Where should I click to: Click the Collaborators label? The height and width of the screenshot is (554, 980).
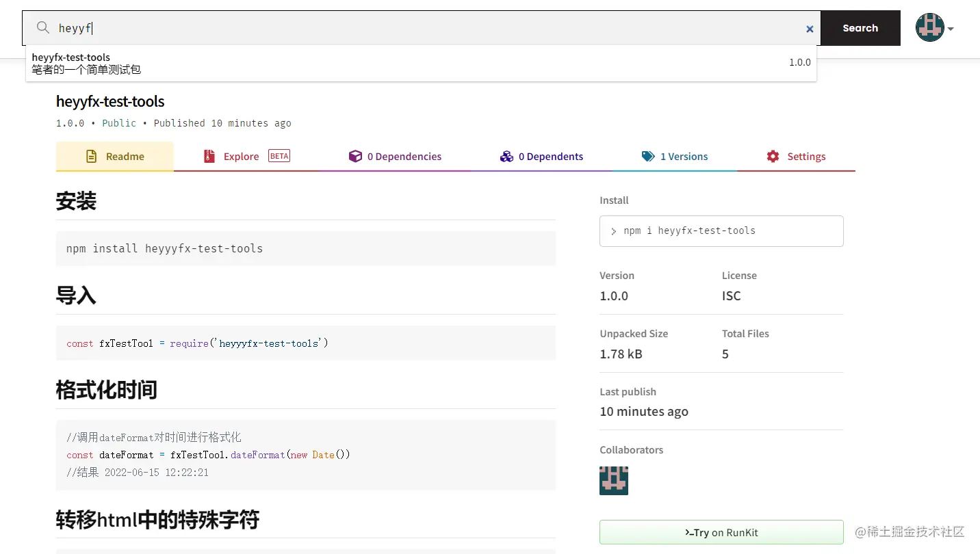coord(632,450)
